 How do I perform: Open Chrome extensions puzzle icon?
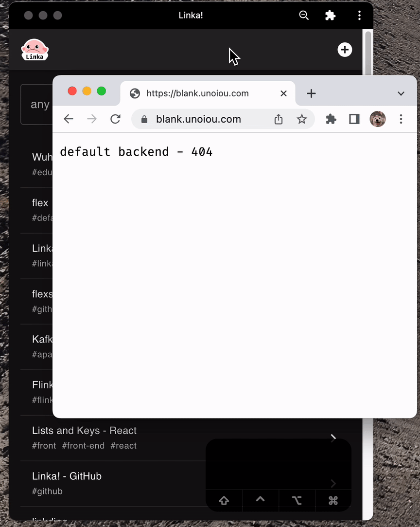click(331, 119)
